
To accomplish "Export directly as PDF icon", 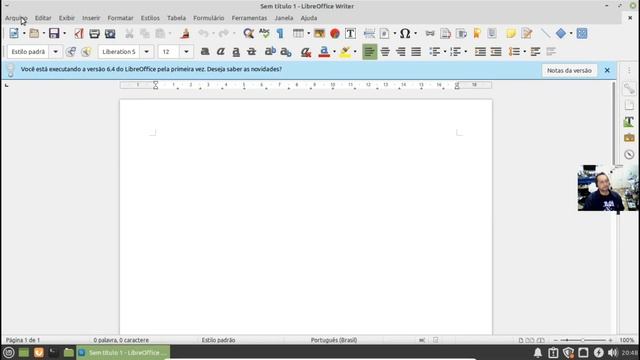I will tap(79, 33).
